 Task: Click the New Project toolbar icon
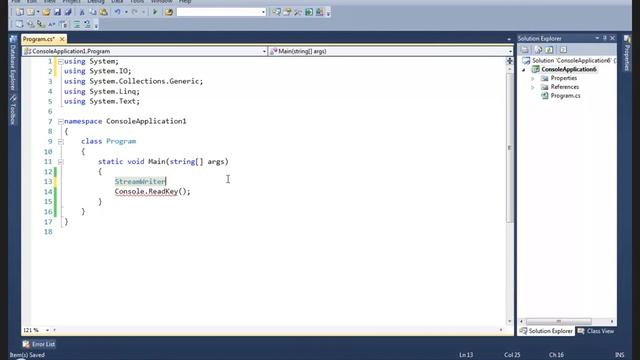point(19,12)
